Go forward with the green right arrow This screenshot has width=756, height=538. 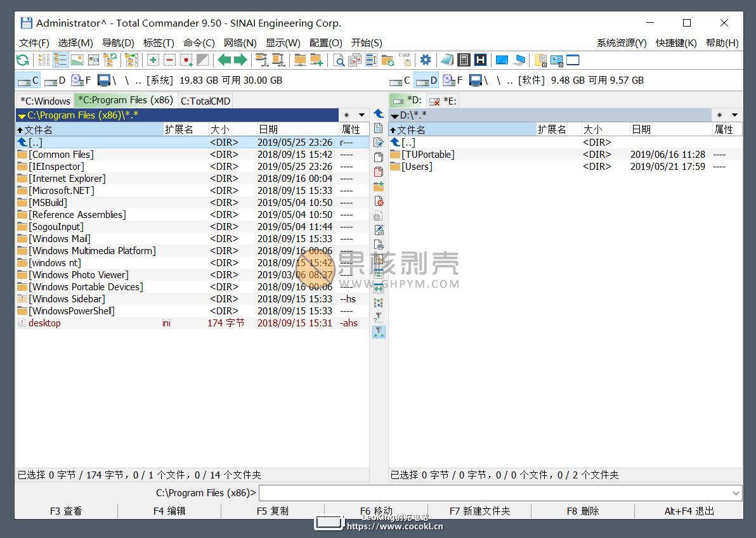240,60
